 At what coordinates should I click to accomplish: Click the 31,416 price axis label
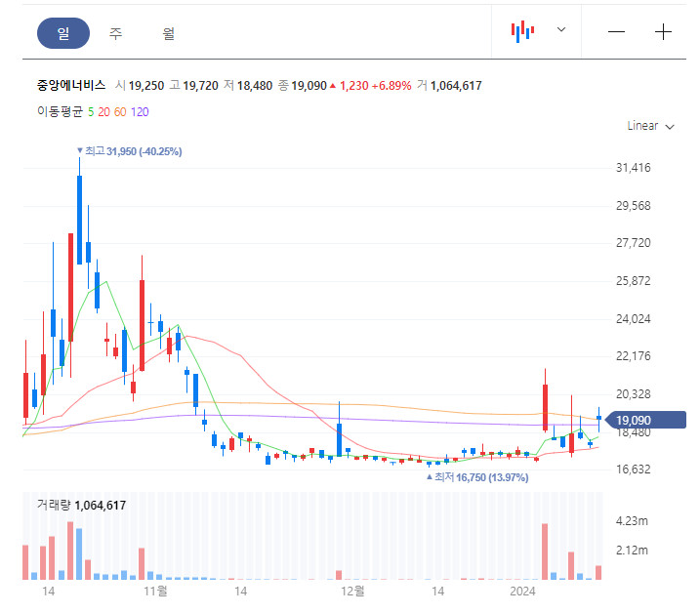tap(633, 168)
